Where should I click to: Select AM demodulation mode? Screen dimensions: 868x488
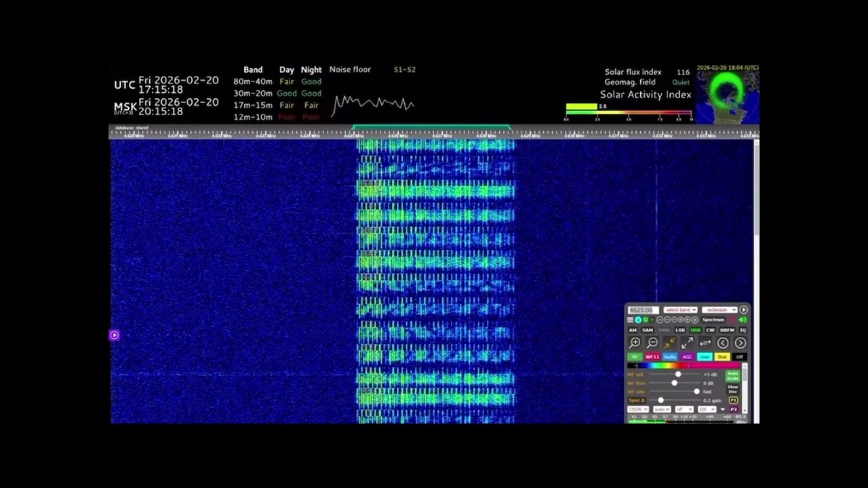point(633,330)
